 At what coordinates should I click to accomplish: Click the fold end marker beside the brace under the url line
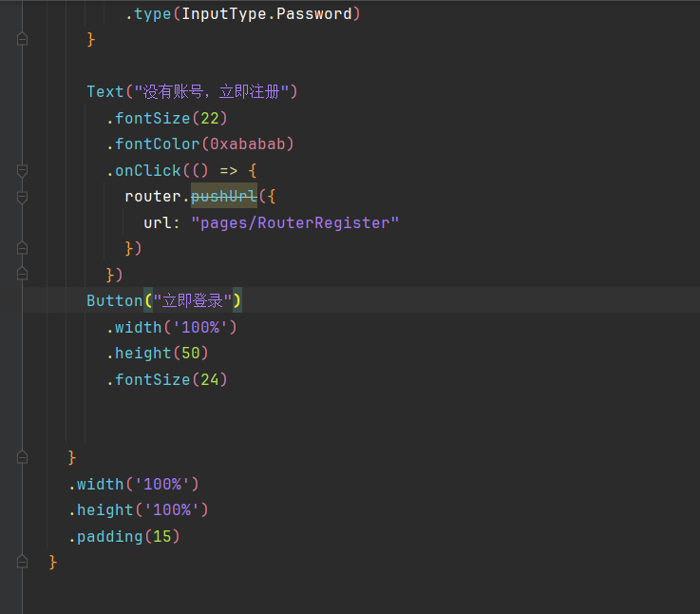22,248
